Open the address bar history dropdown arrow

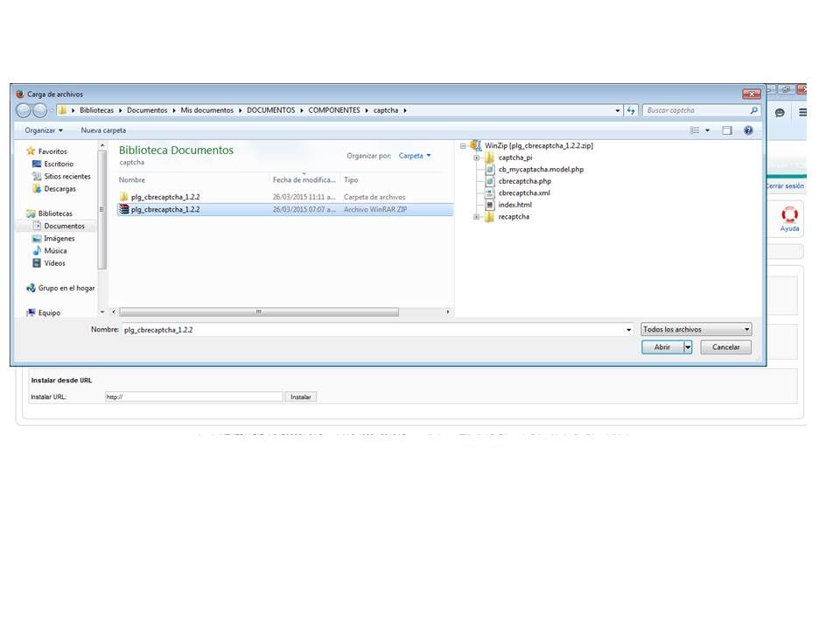click(618, 110)
